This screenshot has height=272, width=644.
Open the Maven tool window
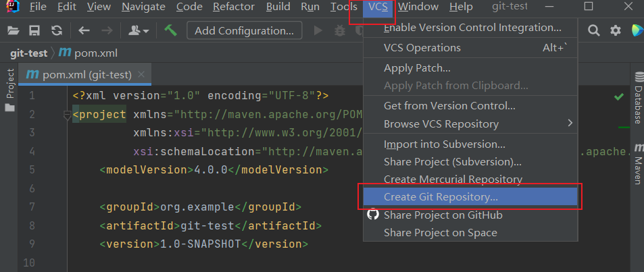point(637,171)
